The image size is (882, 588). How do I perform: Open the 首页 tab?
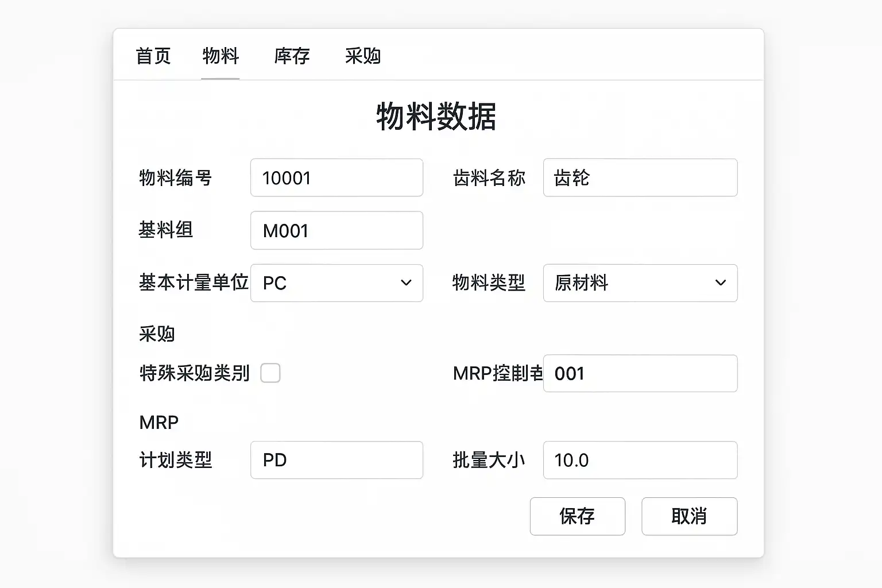point(153,56)
